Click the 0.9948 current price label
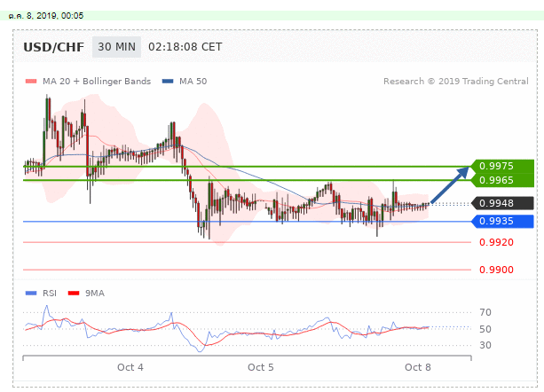This screenshot has height=392, width=544. (502, 203)
